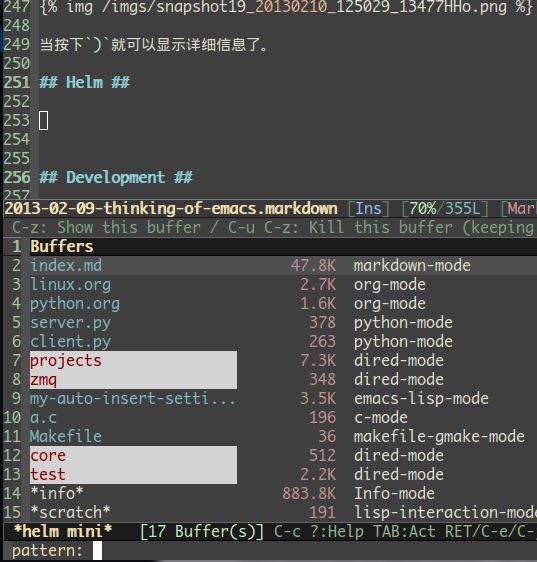Select the *info* buffer
The width and height of the screenshot is (537, 562).
click(x=57, y=494)
